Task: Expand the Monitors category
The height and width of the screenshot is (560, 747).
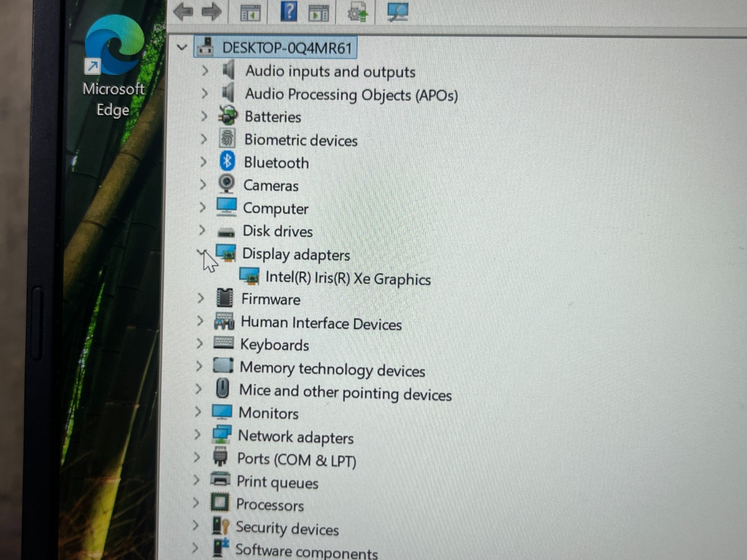Action: (x=198, y=411)
